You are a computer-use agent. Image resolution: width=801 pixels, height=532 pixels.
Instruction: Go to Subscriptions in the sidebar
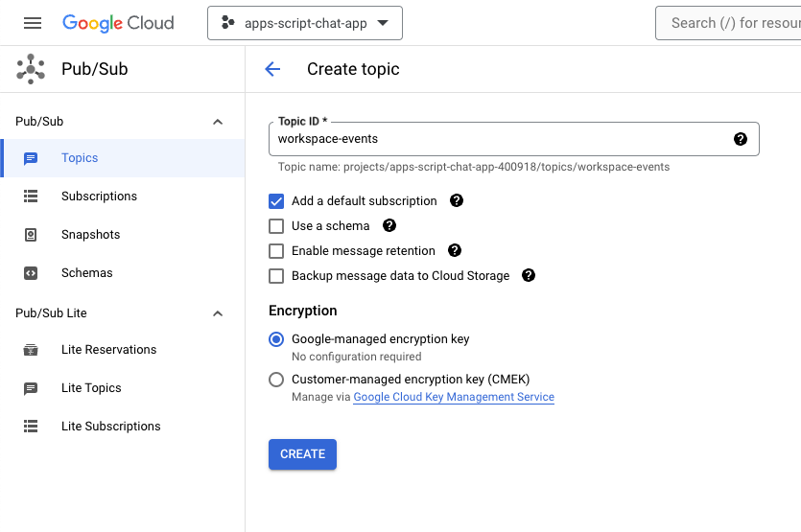click(99, 197)
